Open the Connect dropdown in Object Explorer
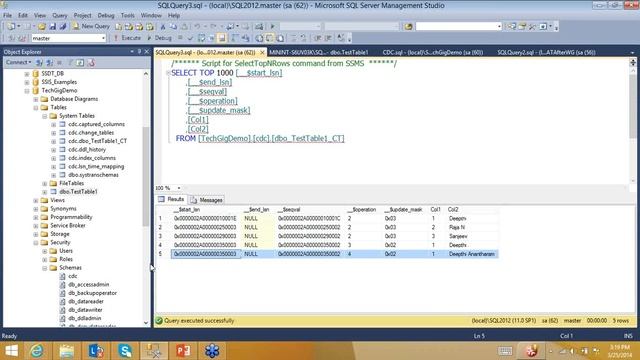Screen dimensions: 640x360 click(x=18, y=62)
